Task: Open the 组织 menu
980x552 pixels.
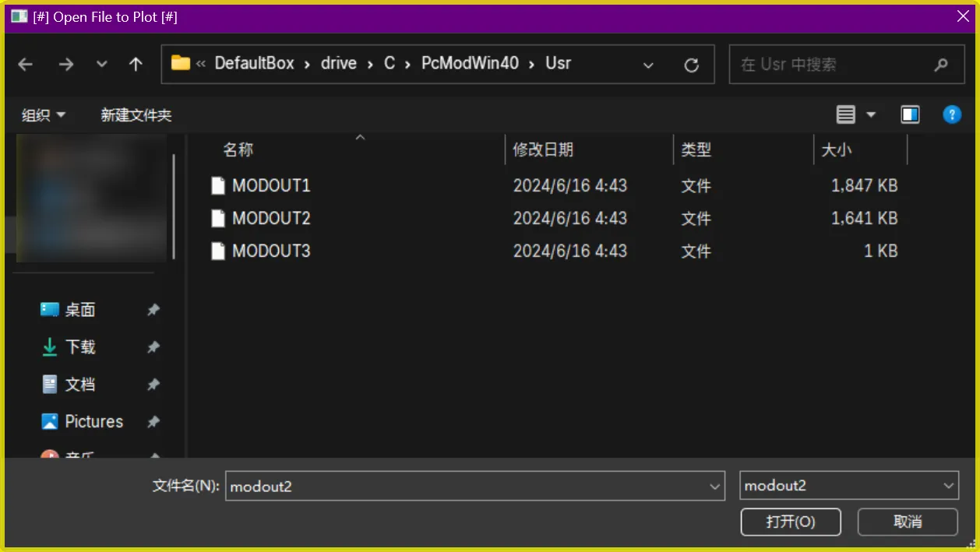Action: [44, 115]
